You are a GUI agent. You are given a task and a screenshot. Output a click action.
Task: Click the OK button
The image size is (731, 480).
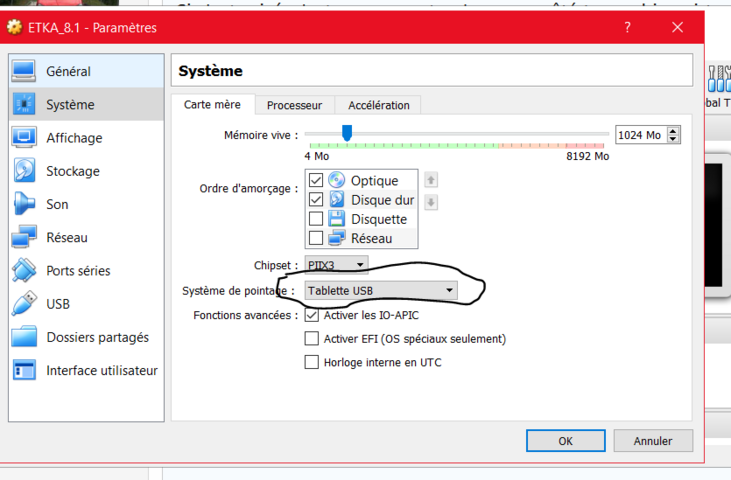pos(565,441)
